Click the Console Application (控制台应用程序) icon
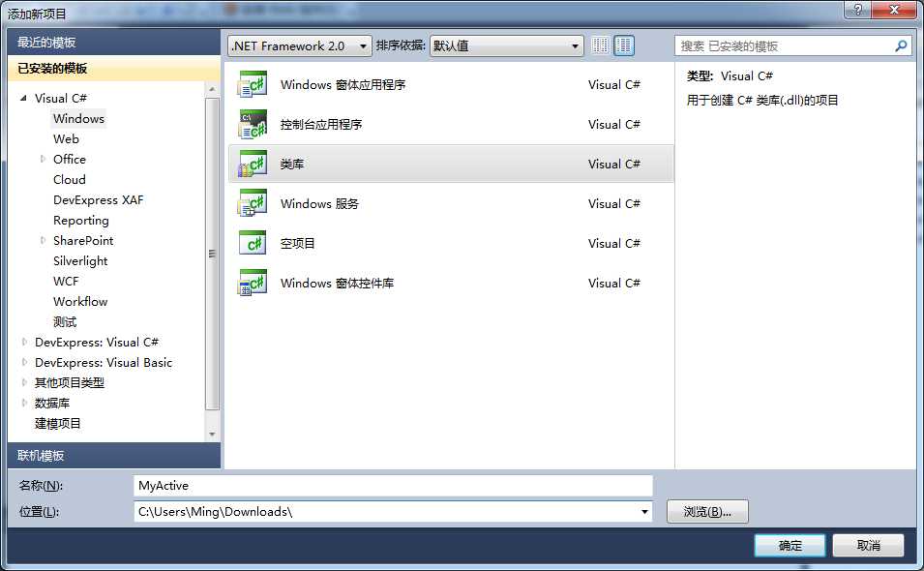 [x=253, y=124]
